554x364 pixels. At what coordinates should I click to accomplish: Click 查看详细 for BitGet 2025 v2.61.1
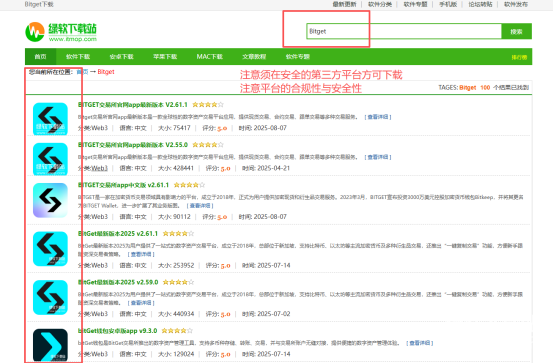click(x=141, y=254)
